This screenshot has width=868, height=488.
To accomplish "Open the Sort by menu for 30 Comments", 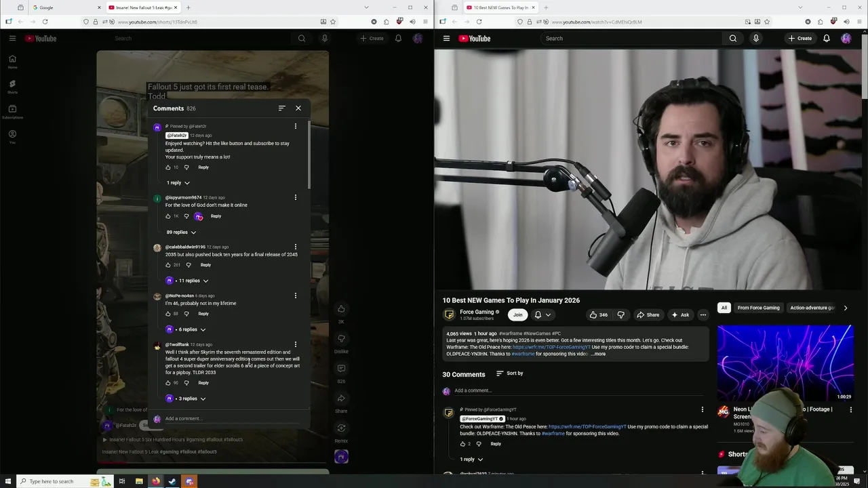I will [x=509, y=373].
